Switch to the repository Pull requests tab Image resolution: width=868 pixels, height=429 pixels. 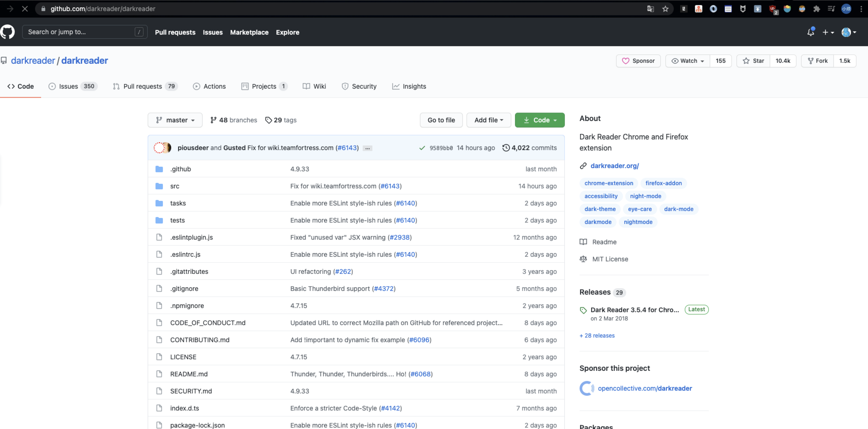[x=145, y=86]
